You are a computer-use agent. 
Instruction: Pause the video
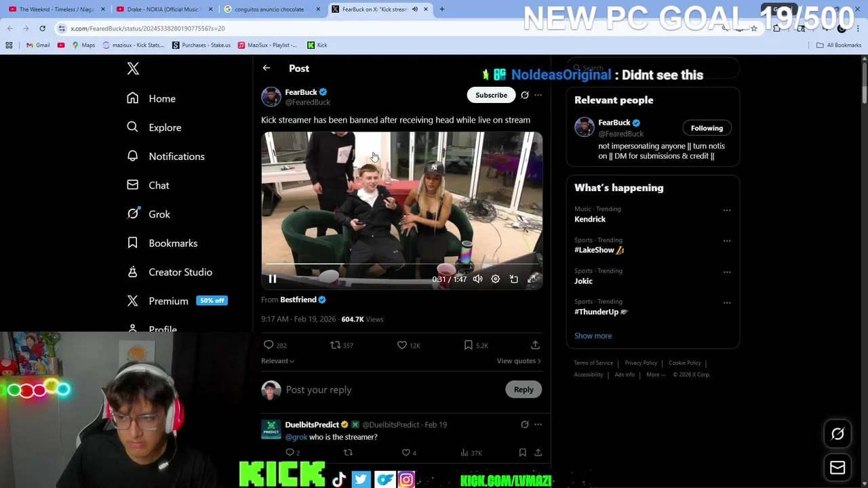(272, 279)
